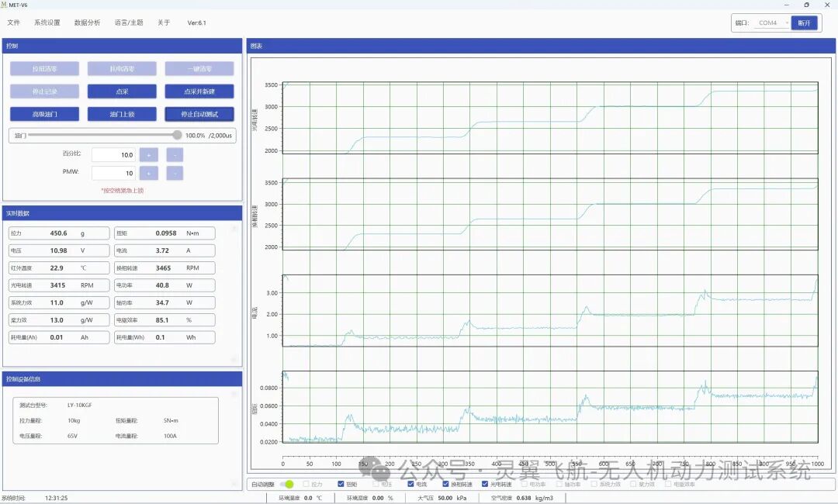Toggle the 自动调整 auto-adjust switch

tap(286, 485)
